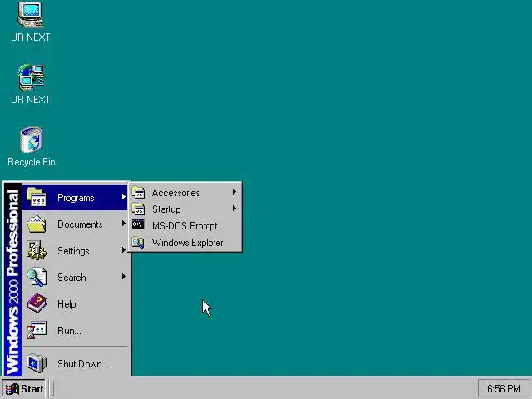Expand the Accessories submenu arrow
This screenshot has width=532, height=399.
click(x=234, y=192)
